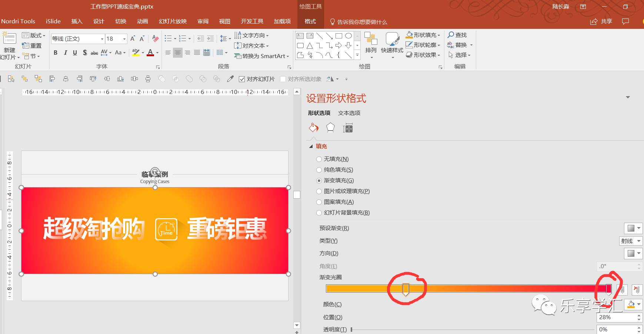Click the Shape Outline icon
Screen dimensions: 644x334
410,45
